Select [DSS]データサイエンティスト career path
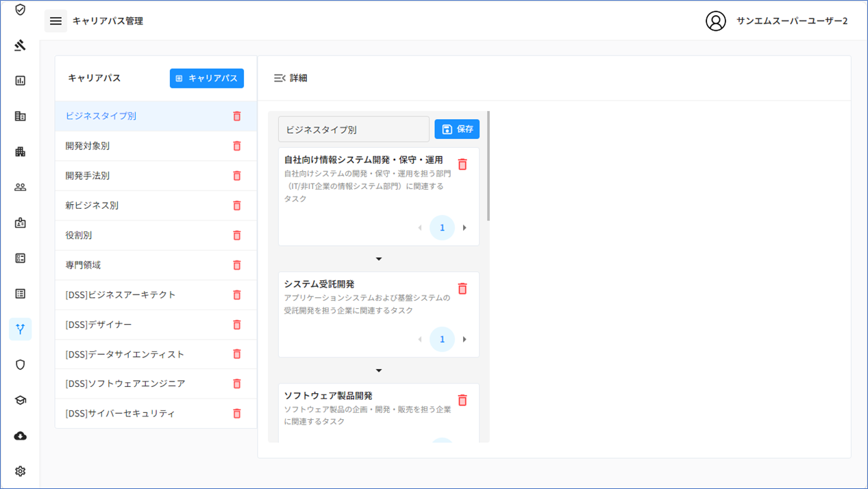This screenshot has width=868, height=489. [125, 354]
